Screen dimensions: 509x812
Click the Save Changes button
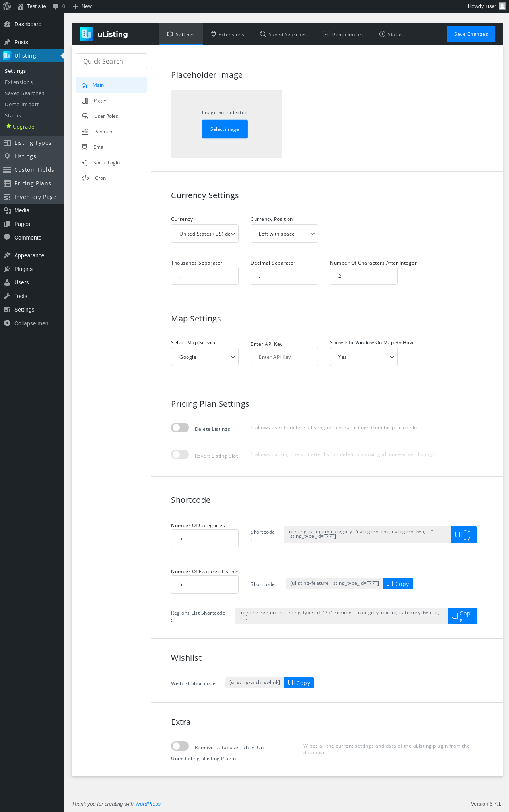471,34
